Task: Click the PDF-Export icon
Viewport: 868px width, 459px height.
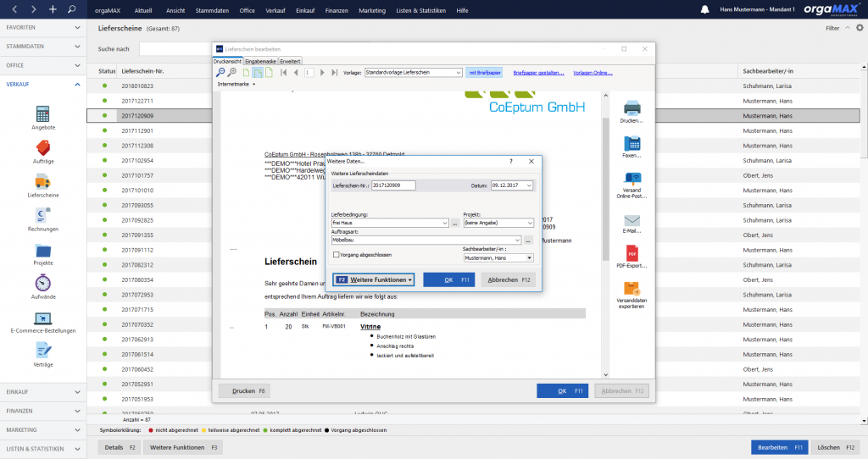Action: pyautogui.click(x=632, y=253)
